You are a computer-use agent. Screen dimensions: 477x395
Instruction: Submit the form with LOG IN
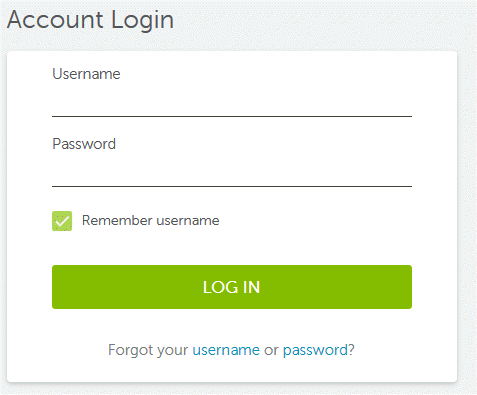pos(232,287)
